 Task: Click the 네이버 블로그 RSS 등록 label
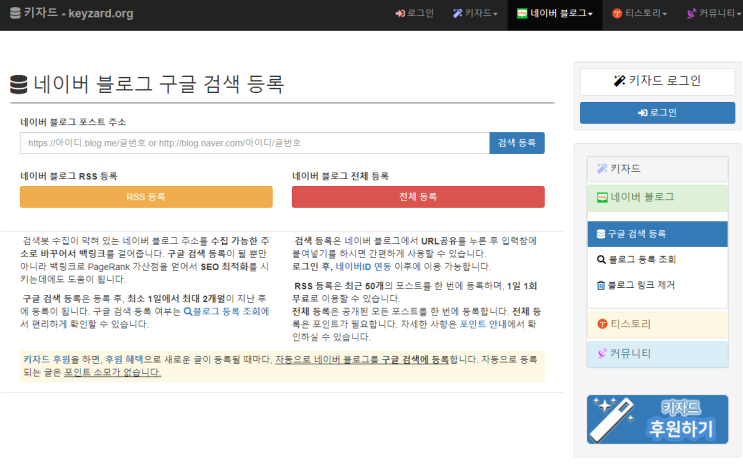[x=69, y=176]
